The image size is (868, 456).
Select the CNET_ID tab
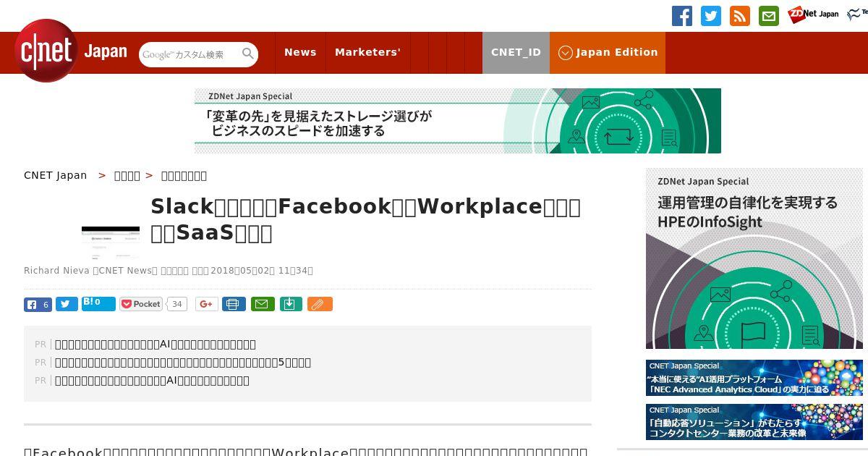[x=516, y=52]
